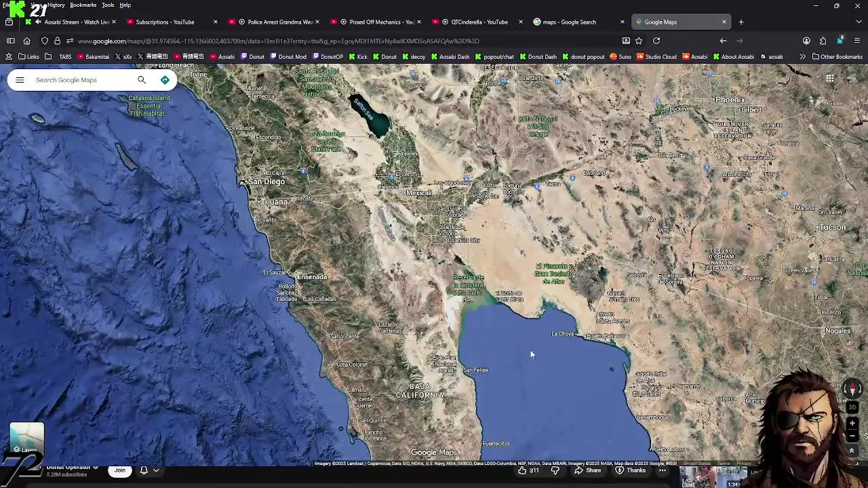Click the tracking protection shield icon

(x=45, y=41)
